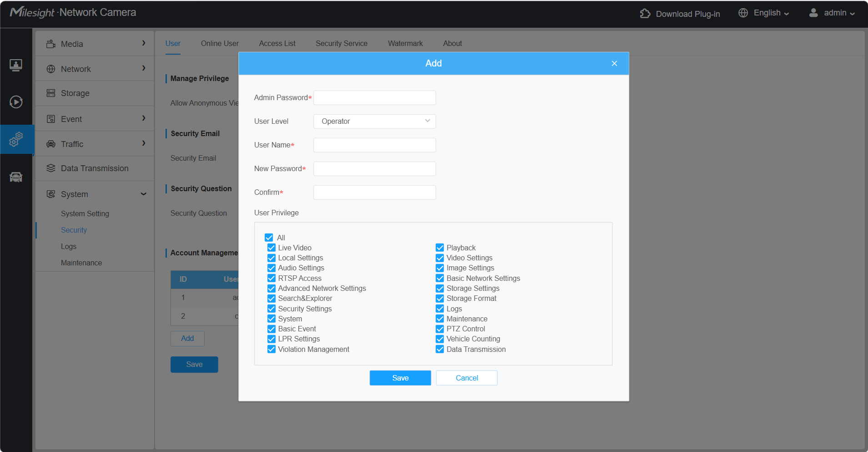
Task: Select the settings gears sidebar icon
Action: point(16,139)
